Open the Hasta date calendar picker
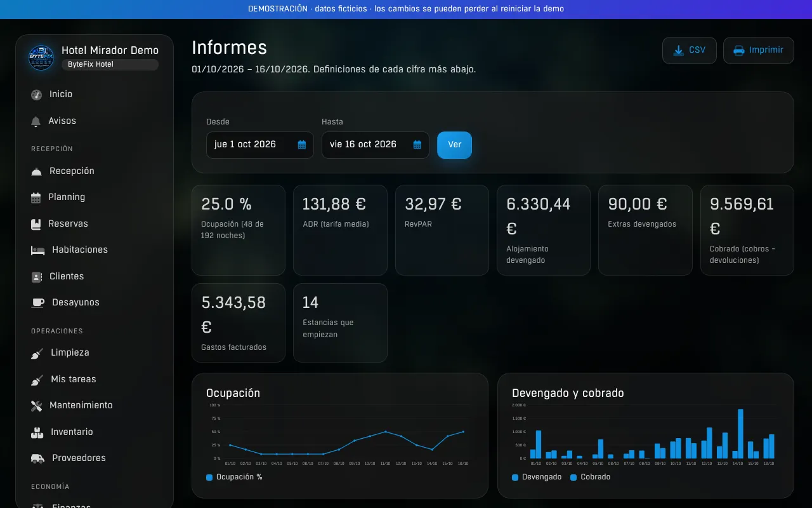812x508 pixels. (x=417, y=145)
